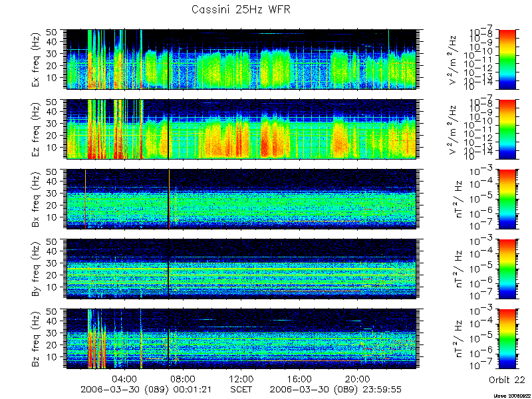Click the Bz color bar's bottom '10⁻⁷' label
Image resolution: width=532 pixels, height=399 pixels.
pyautogui.click(x=481, y=366)
